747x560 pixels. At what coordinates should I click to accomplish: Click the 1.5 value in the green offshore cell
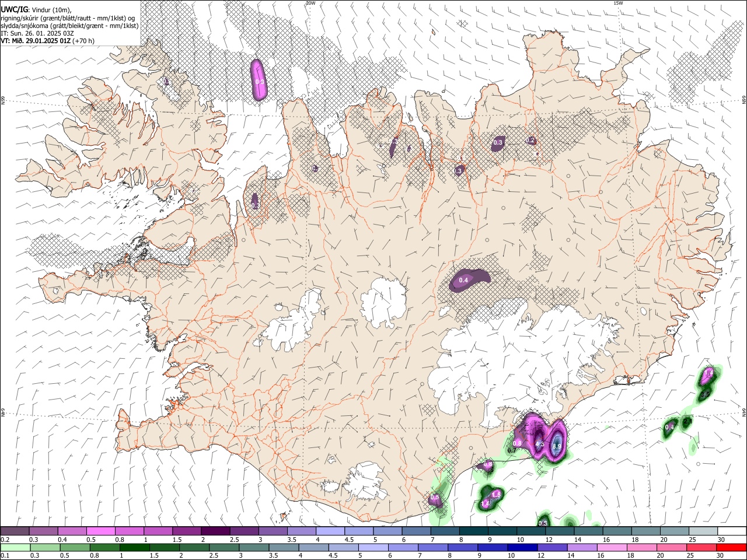(496, 494)
